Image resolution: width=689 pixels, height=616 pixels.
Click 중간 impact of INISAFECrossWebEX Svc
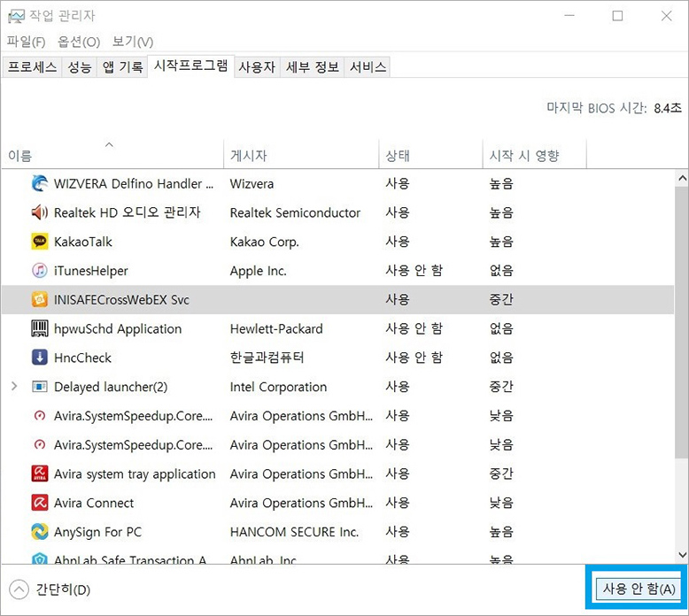[501, 299]
